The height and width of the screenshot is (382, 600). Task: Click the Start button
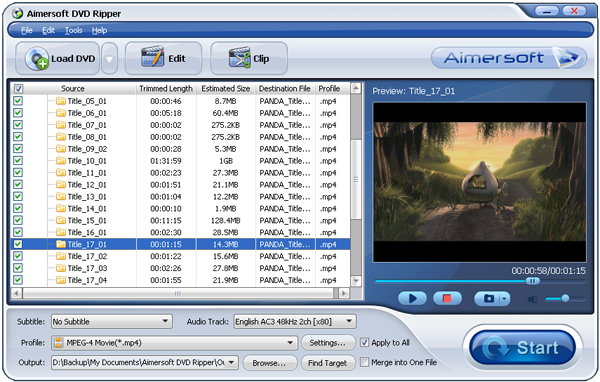coord(523,348)
